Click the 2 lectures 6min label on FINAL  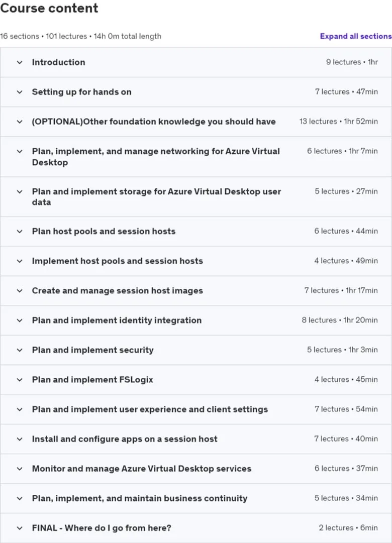[348, 528]
